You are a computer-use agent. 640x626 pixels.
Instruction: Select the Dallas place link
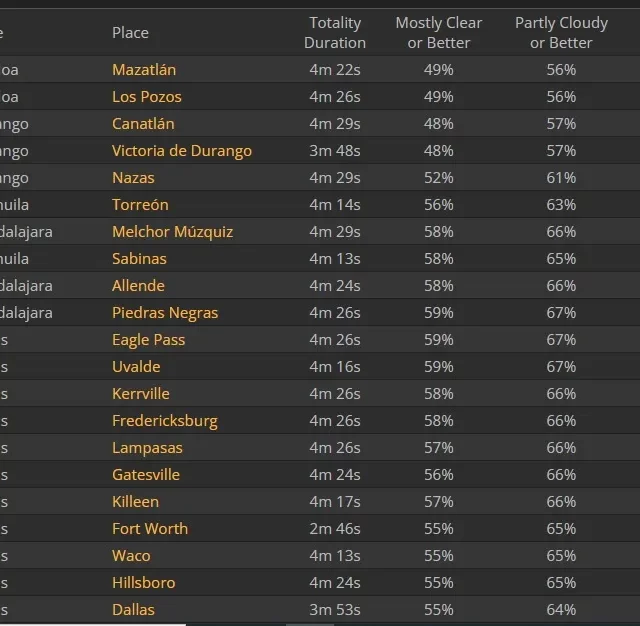point(133,609)
